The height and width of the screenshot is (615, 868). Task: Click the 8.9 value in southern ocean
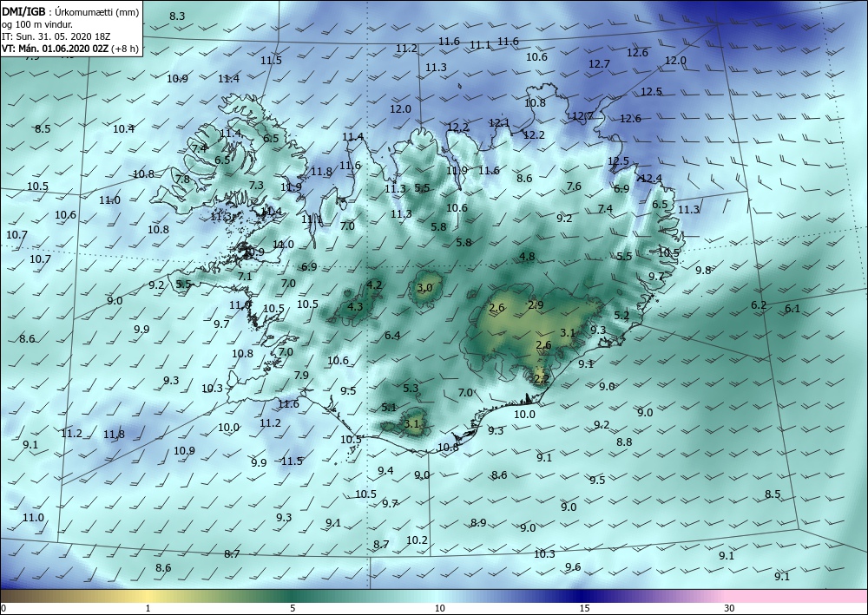pyautogui.click(x=478, y=523)
